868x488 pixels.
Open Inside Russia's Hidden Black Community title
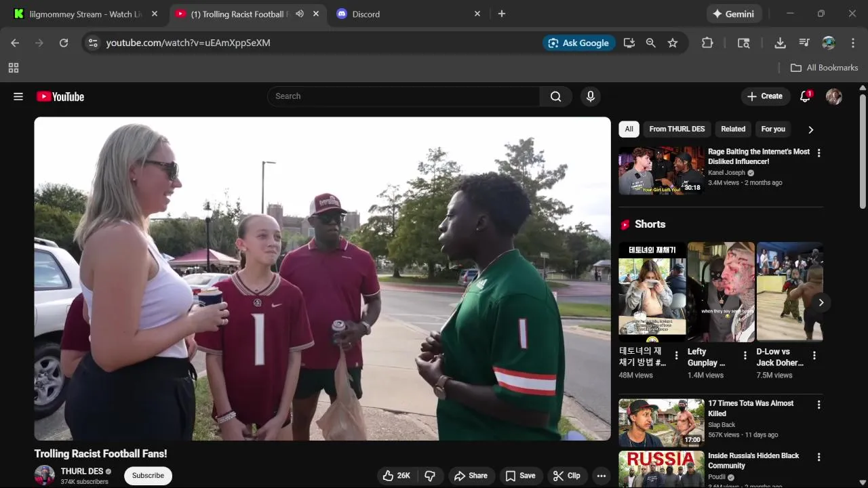pyautogui.click(x=753, y=461)
